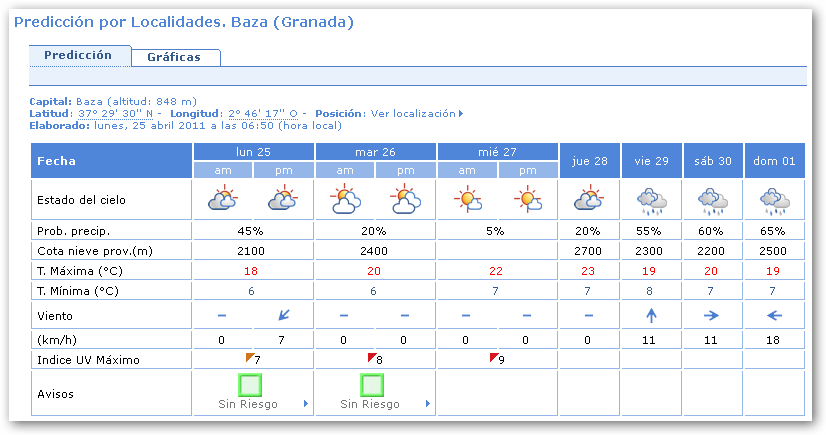Click Friday 29 north wind arrow
Screen dimensions: 826x435
click(651, 315)
